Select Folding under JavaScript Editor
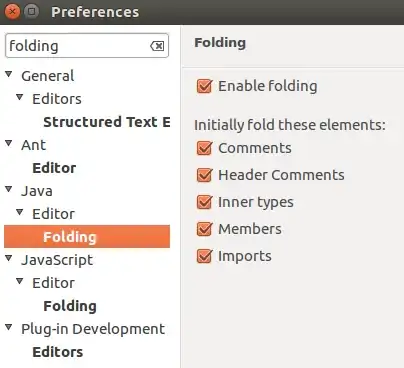Viewport: 404px width, 368px height. (70, 306)
